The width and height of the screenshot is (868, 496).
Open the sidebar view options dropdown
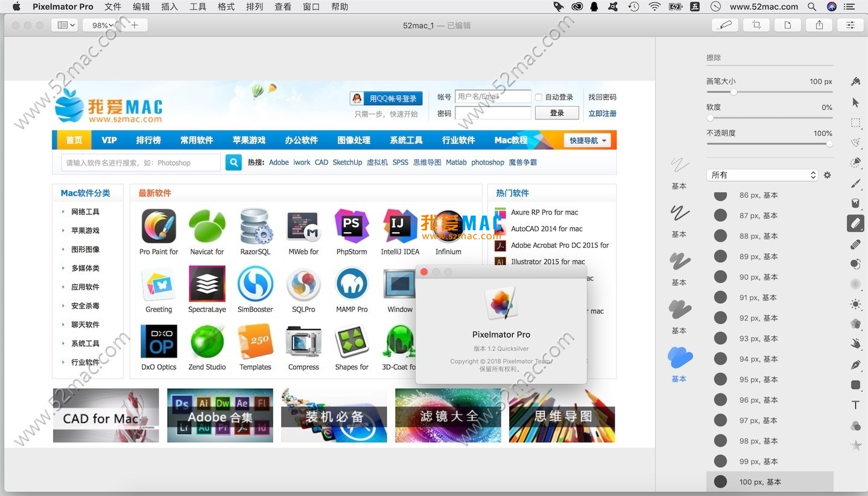click(64, 25)
